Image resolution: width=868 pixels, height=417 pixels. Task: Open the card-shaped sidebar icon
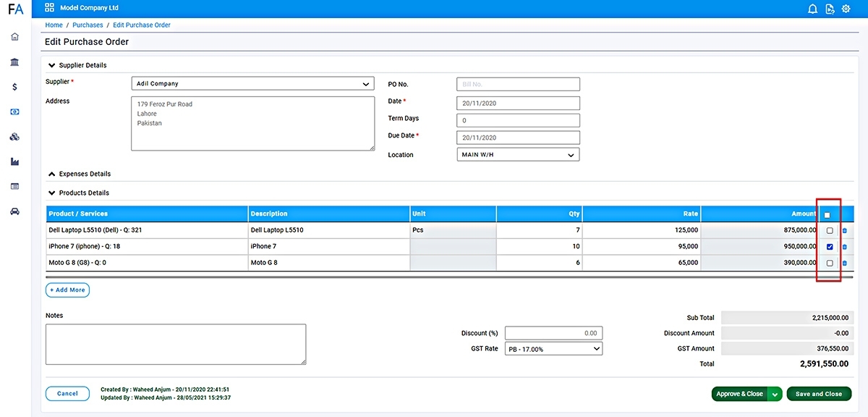[x=15, y=187]
